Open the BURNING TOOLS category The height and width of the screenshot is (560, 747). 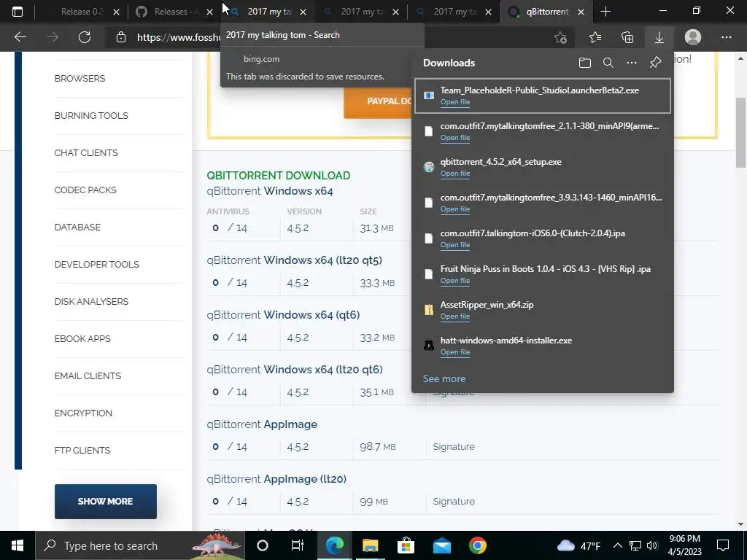click(x=91, y=116)
